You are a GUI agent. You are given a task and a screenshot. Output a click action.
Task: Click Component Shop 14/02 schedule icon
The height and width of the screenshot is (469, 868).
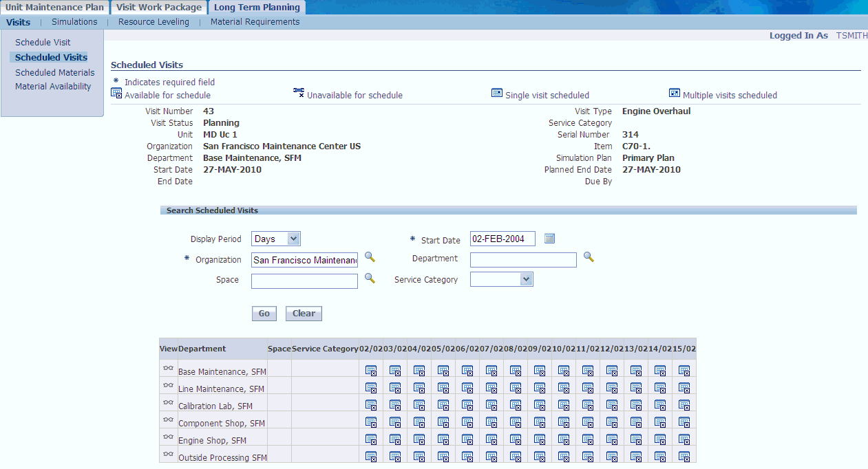(x=660, y=422)
